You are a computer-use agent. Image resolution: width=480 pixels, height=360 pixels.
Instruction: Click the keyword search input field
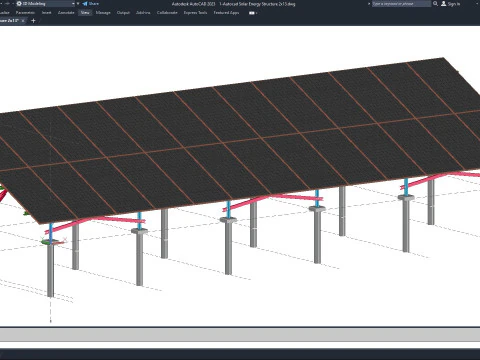coord(401,4)
